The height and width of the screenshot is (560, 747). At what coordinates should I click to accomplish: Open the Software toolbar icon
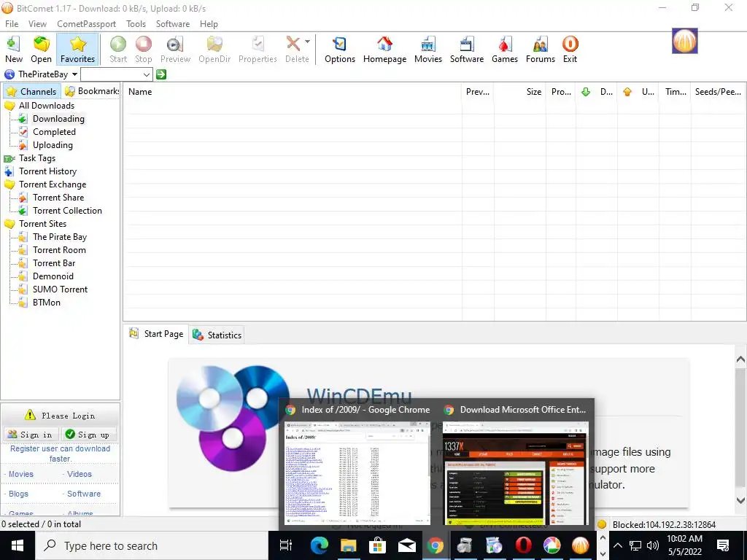click(467, 49)
